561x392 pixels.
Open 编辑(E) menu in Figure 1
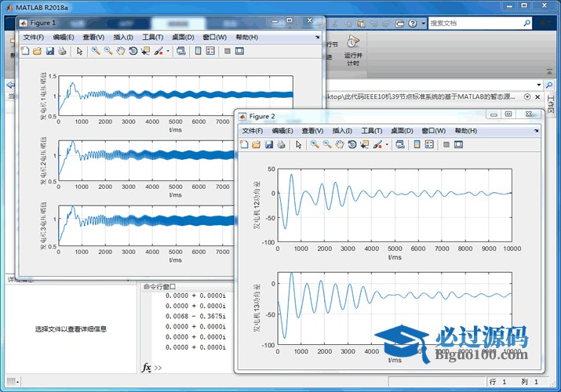(x=64, y=37)
